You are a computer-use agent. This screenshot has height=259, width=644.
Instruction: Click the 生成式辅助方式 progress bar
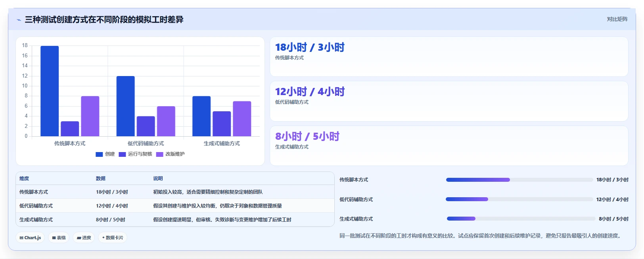[521, 219]
